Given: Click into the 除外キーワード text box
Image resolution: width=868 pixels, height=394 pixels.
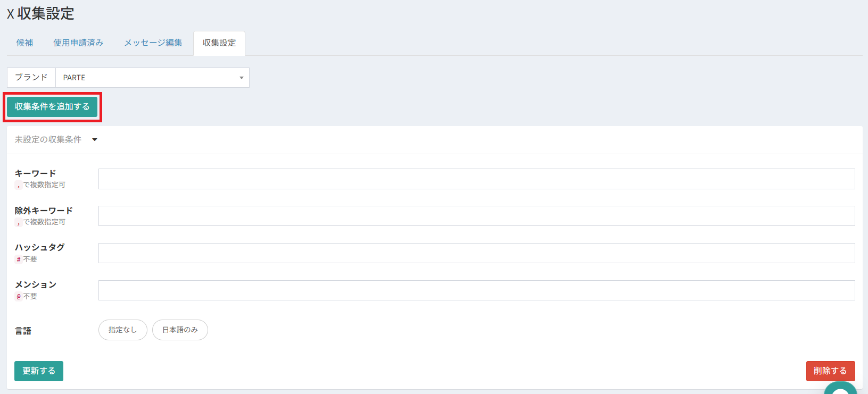Looking at the screenshot, I should coord(476,216).
